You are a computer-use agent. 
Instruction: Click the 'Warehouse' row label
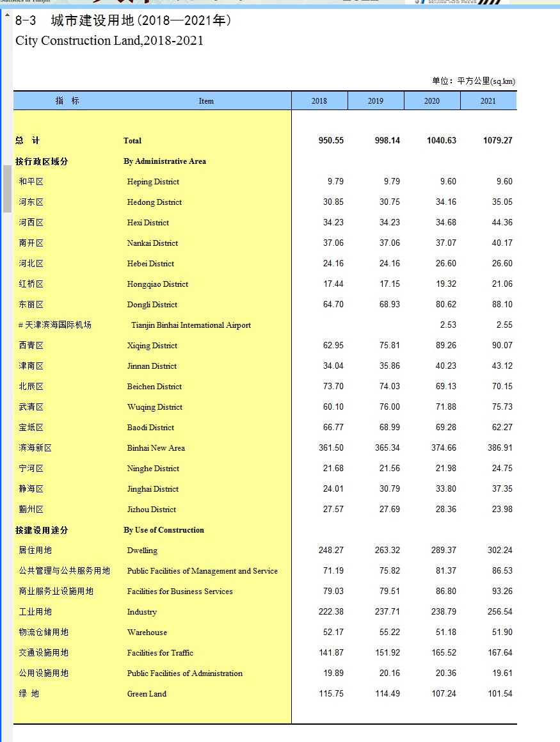pyautogui.click(x=147, y=633)
